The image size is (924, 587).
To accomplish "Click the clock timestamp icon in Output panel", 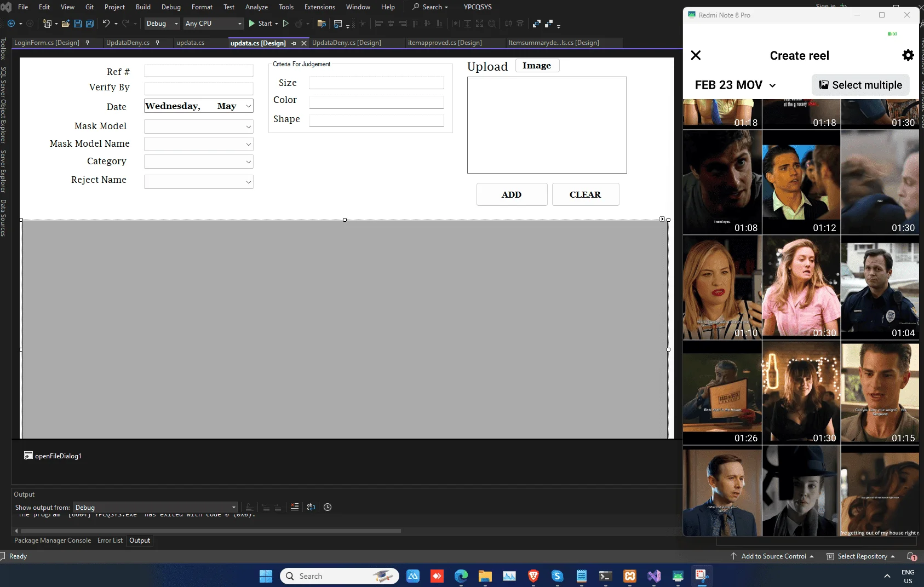I will click(328, 507).
